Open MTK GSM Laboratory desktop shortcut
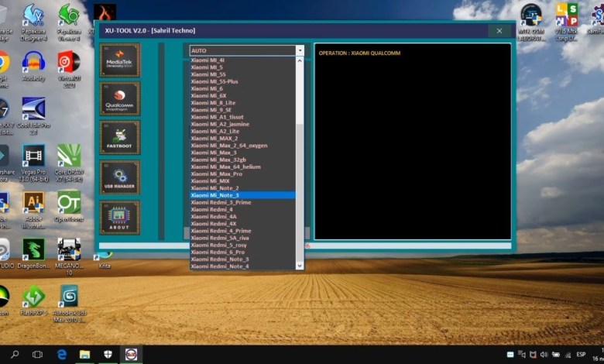Viewport: 604px width, 364px height. (x=530, y=22)
